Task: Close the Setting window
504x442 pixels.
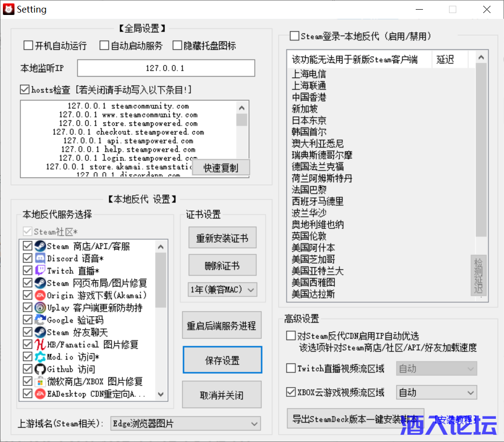Action: [487, 9]
